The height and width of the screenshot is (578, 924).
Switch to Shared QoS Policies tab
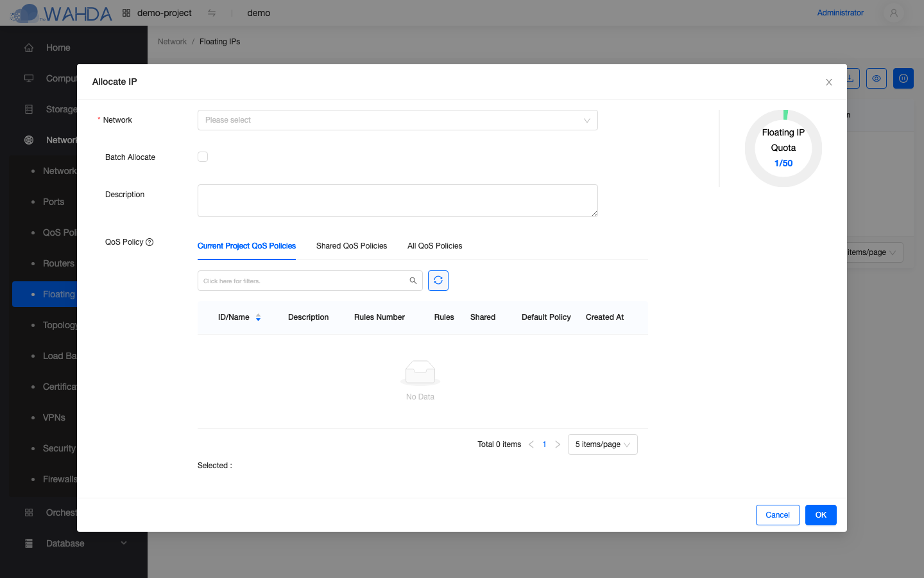point(352,246)
